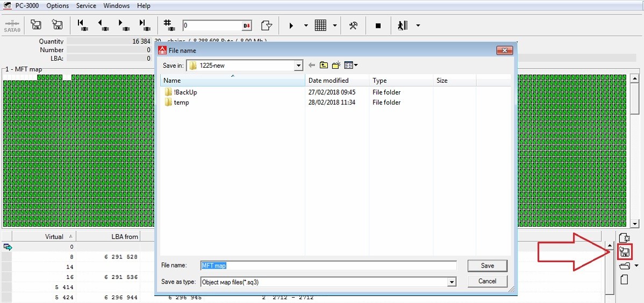
Task: Click the grid map view icon in the toolbar
Action: [320, 25]
